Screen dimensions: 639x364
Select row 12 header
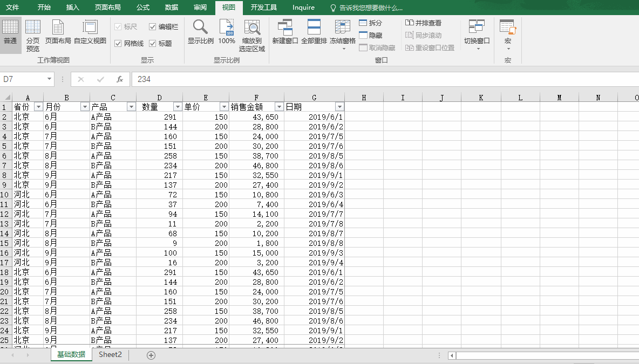pos(5,214)
